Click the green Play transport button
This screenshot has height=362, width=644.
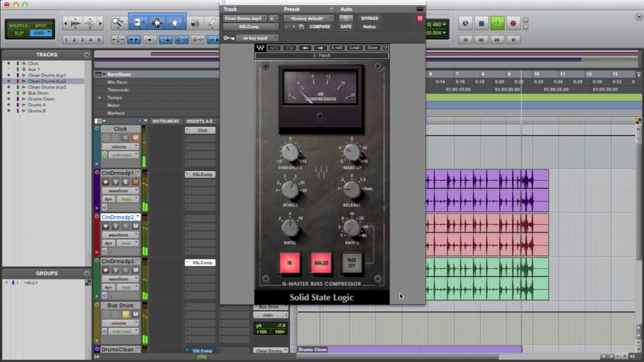[497, 23]
